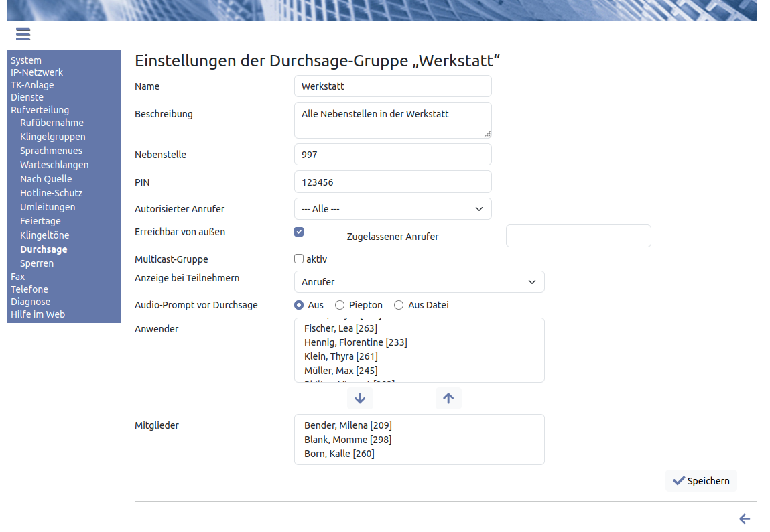Open the Telefone section in sidebar
The width and height of the screenshot is (770, 532).
pyautogui.click(x=29, y=289)
